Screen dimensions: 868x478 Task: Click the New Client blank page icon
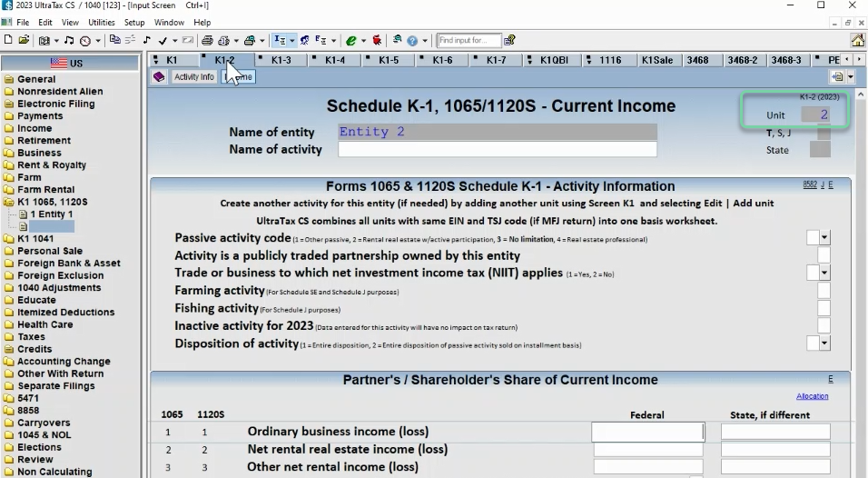(8, 41)
